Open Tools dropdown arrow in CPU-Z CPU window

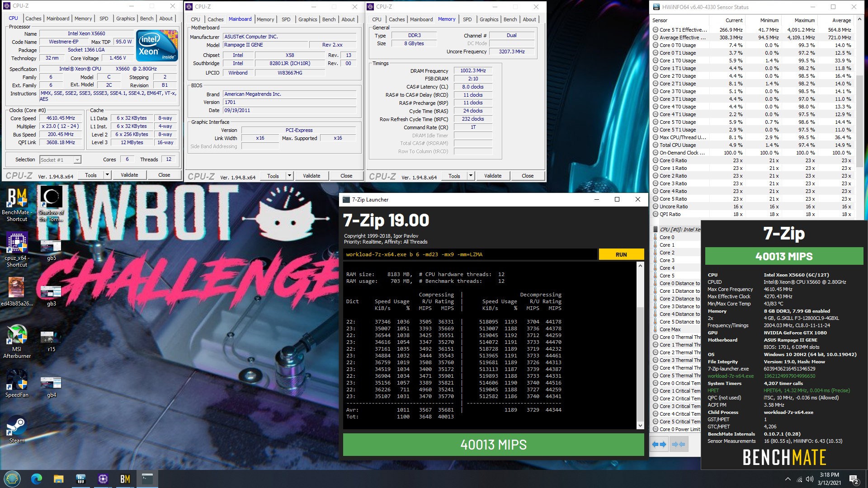(107, 175)
